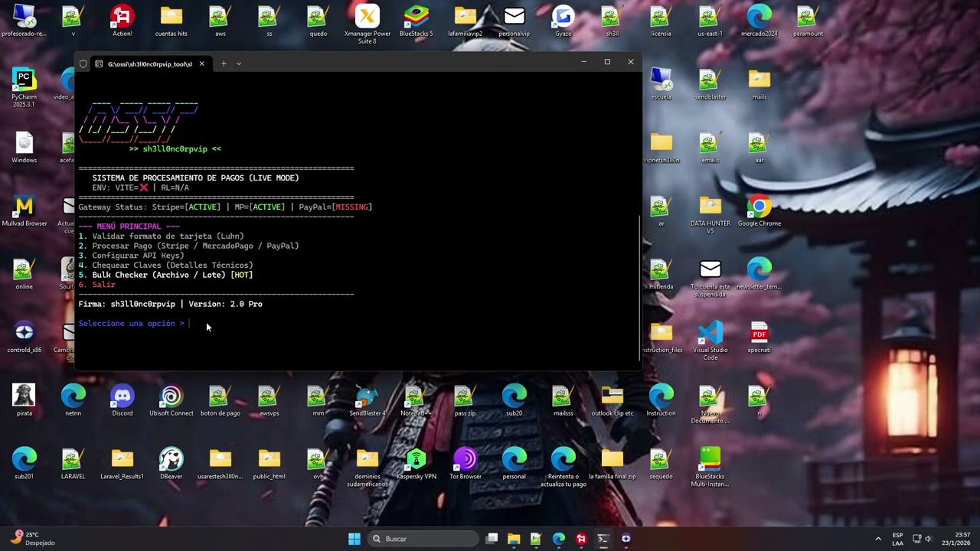Screen dimensions: 980x551
Task: Open the newsletter_tem... Edge shortcut
Action: click(759, 274)
